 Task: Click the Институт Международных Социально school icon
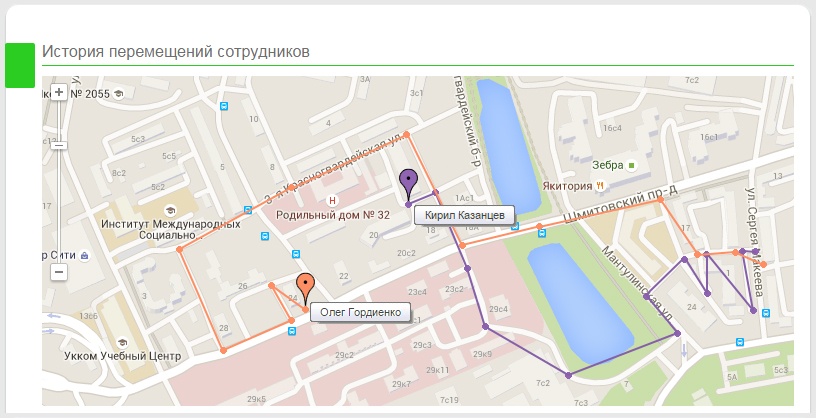point(170,211)
